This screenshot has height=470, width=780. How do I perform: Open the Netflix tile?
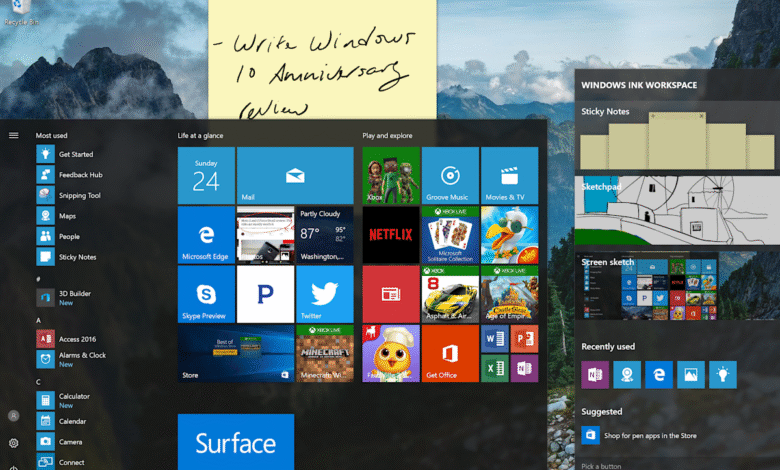[x=391, y=235]
